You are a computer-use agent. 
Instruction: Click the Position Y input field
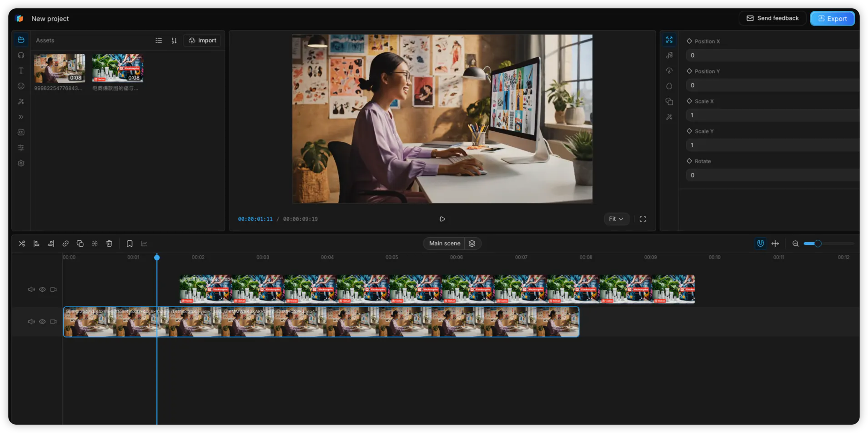[x=773, y=85]
